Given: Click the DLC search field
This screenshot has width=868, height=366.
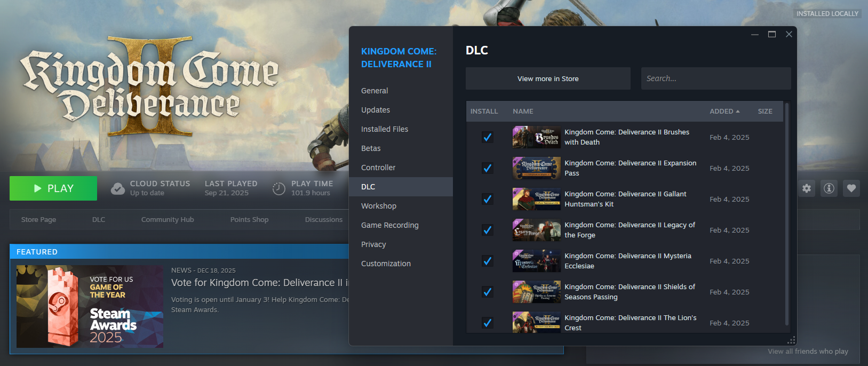Looking at the screenshot, I should tap(716, 78).
